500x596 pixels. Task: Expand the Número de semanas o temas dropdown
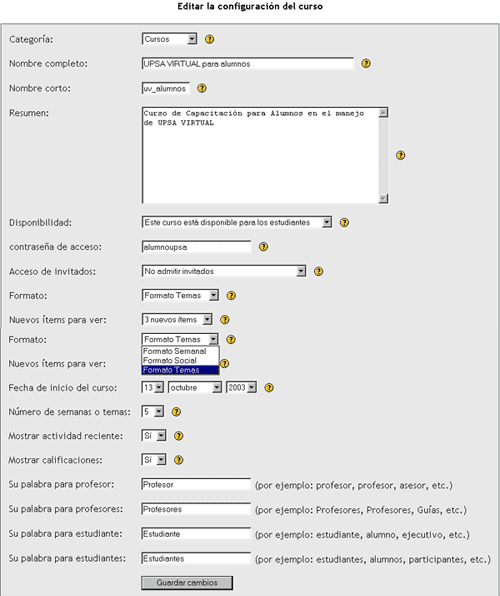click(x=152, y=412)
